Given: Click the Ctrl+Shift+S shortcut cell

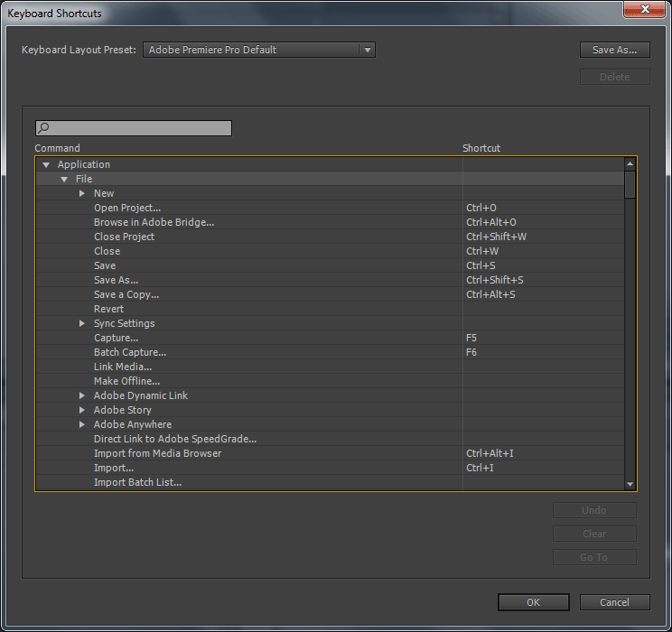Looking at the screenshot, I should tap(544, 280).
